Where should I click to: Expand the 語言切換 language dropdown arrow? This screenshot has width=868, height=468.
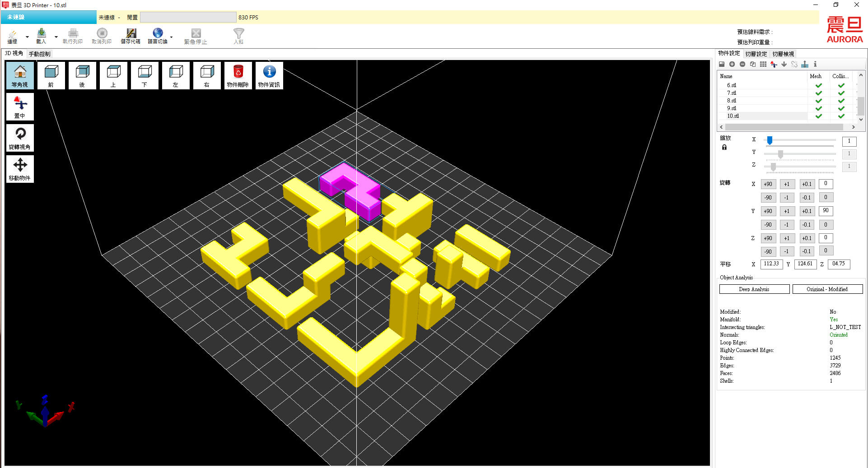pos(172,37)
